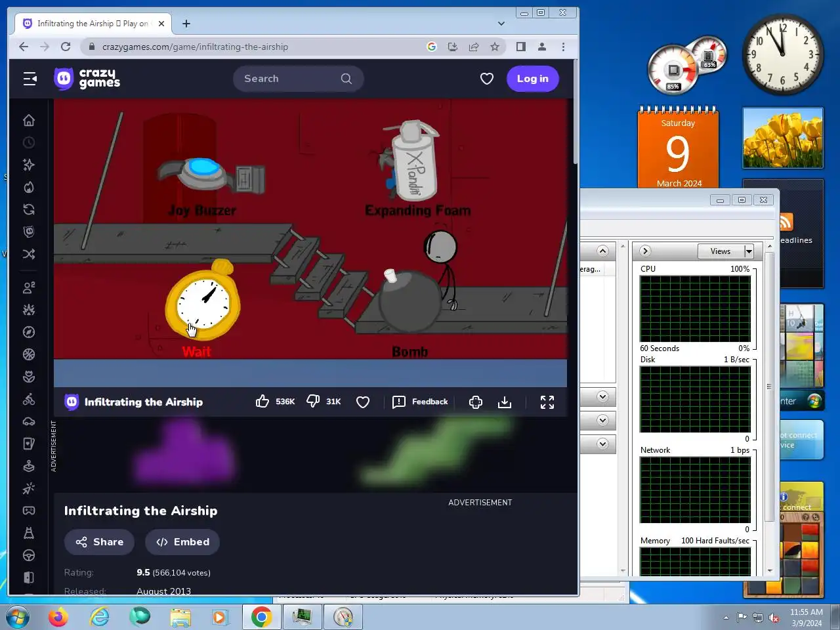Open New games sparkle icon in sidebar
The width and height of the screenshot is (840, 630).
click(29, 165)
